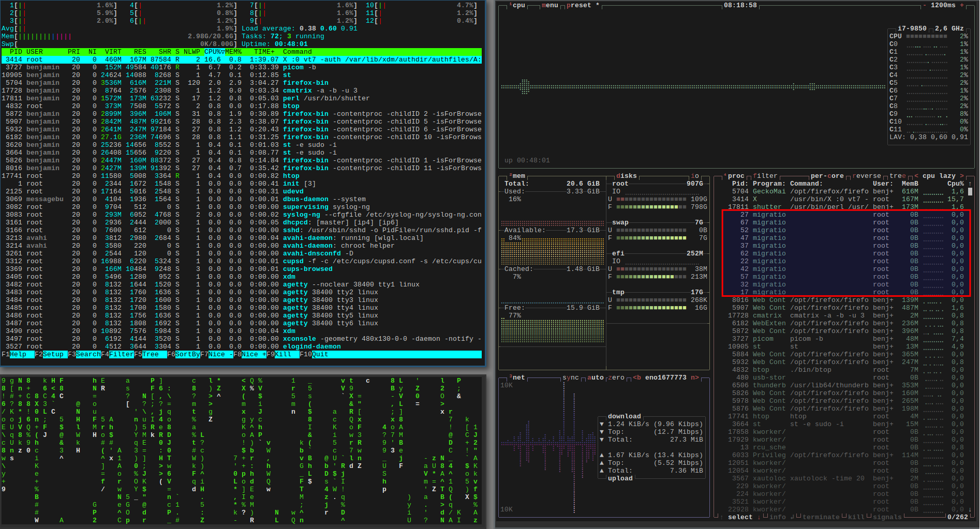Switch the disks panel to io mode
Viewport: 980px width, 529px height.
coord(694,175)
